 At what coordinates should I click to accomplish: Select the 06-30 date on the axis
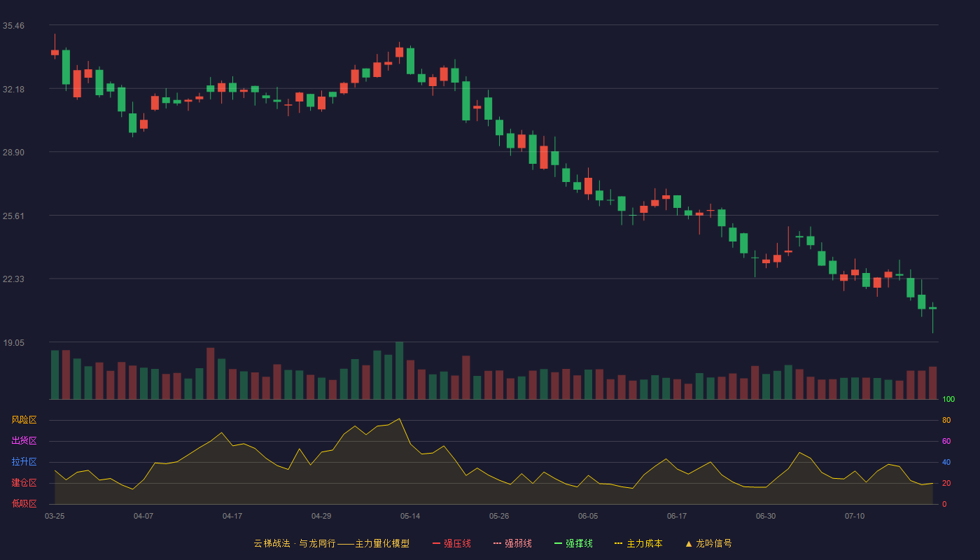766,516
